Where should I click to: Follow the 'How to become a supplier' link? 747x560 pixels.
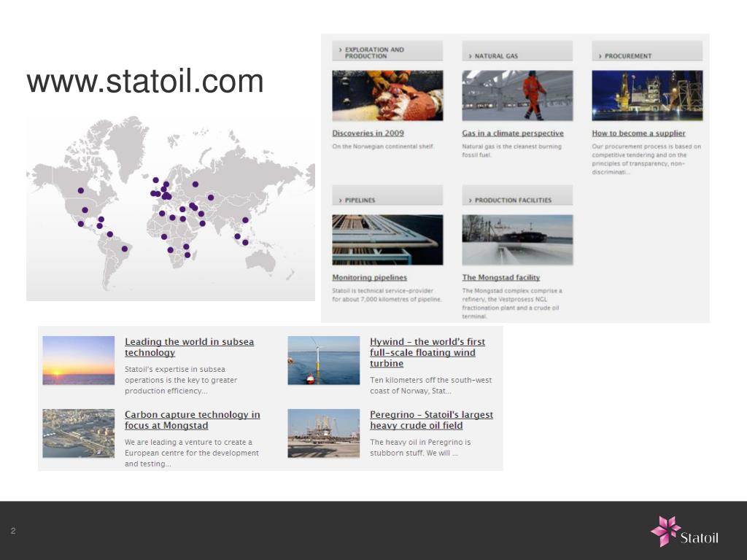tap(638, 133)
